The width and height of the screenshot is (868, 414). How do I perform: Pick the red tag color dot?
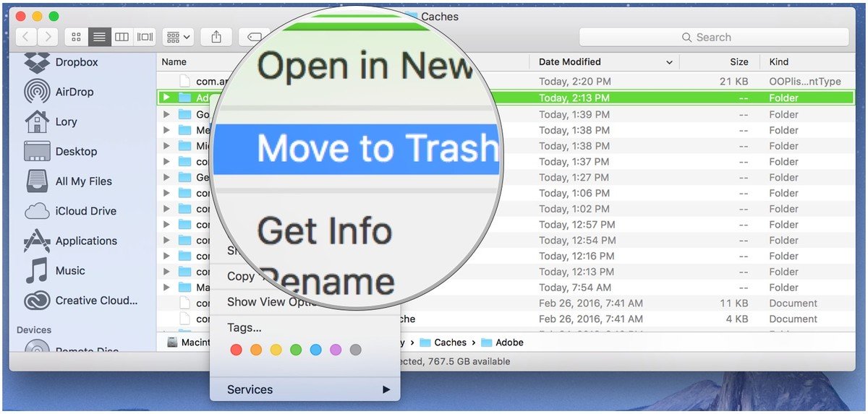[x=236, y=350]
